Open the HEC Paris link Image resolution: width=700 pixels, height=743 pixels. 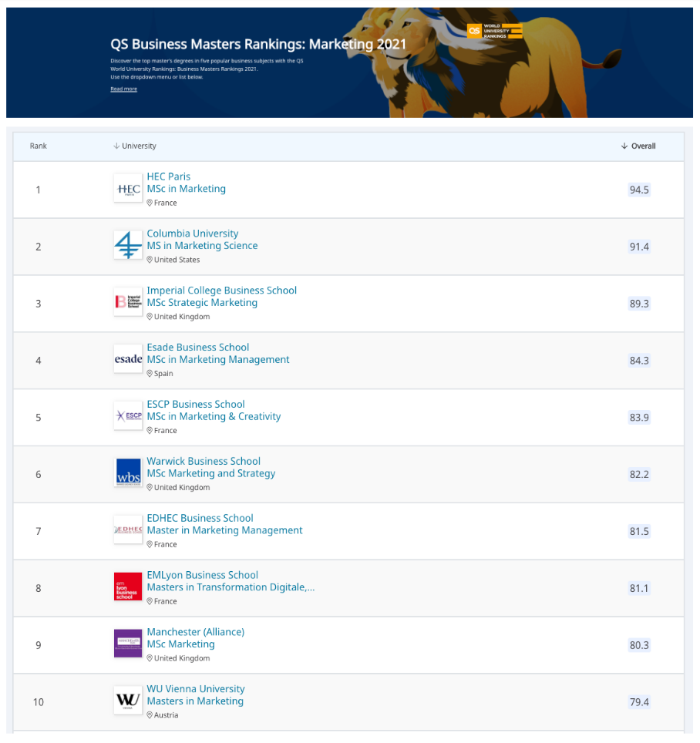click(169, 177)
